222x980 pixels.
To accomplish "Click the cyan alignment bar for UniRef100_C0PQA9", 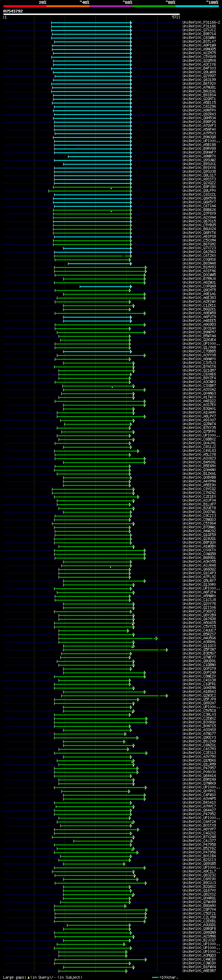I will click(x=105, y=286).
